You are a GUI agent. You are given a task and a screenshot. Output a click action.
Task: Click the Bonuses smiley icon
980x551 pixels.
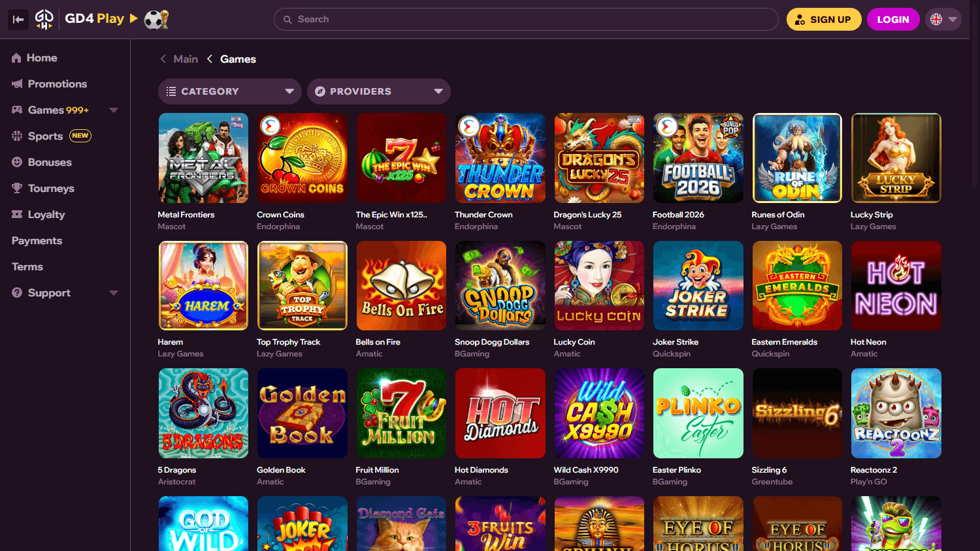pyautogui.click(x=17, y=163)
